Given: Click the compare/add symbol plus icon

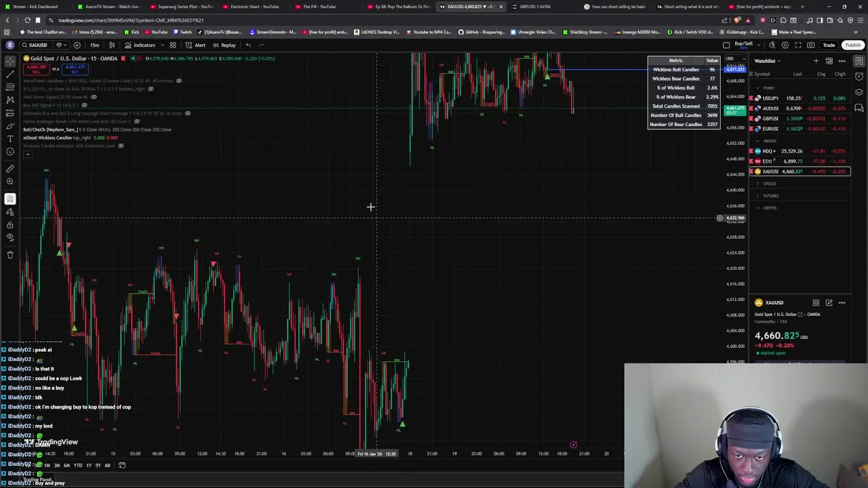Looking at the screenshot, I should tap(77, 45).
